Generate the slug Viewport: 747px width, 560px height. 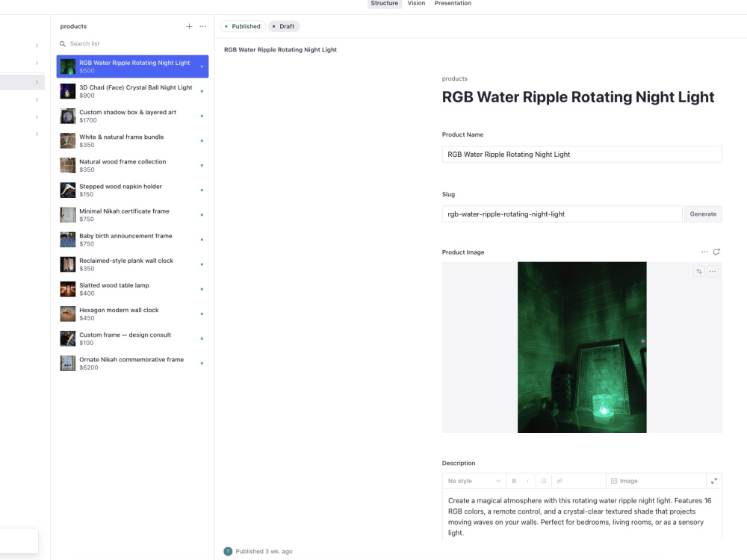pos(703,214)
